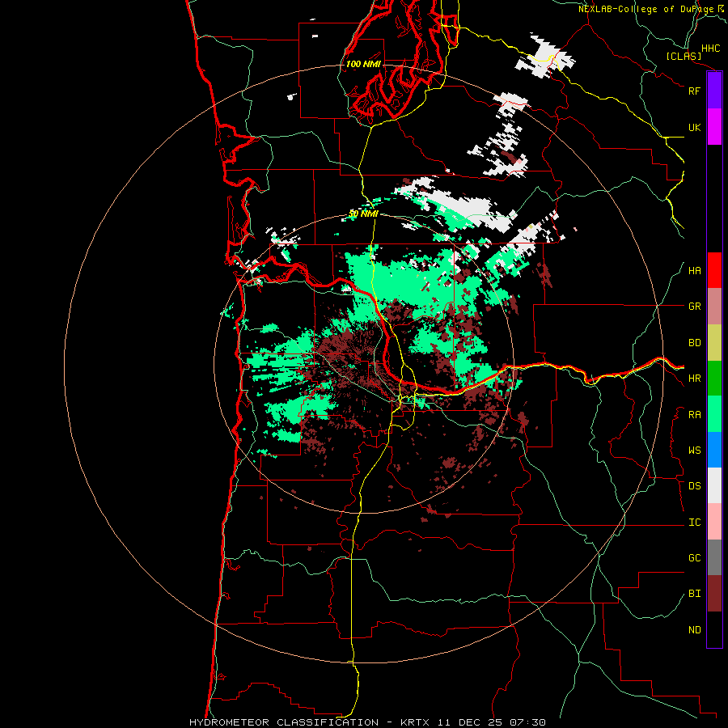
Task: Click the GC legend label
Action: (x=694, y=558)
